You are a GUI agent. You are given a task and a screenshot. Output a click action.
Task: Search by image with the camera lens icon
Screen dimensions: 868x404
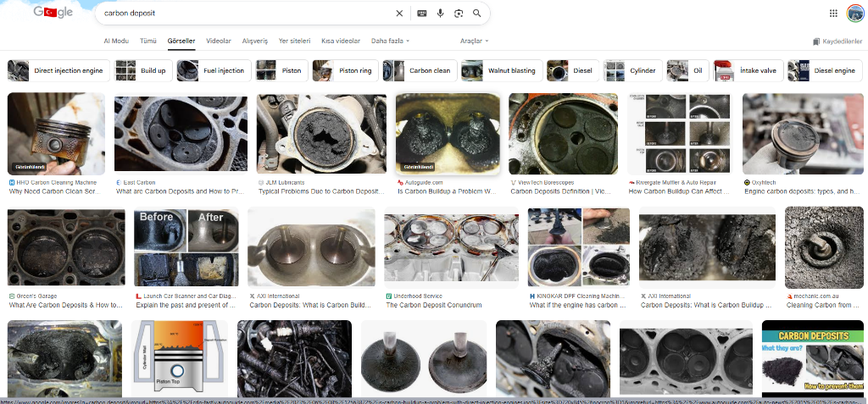(x=459, y=14)
